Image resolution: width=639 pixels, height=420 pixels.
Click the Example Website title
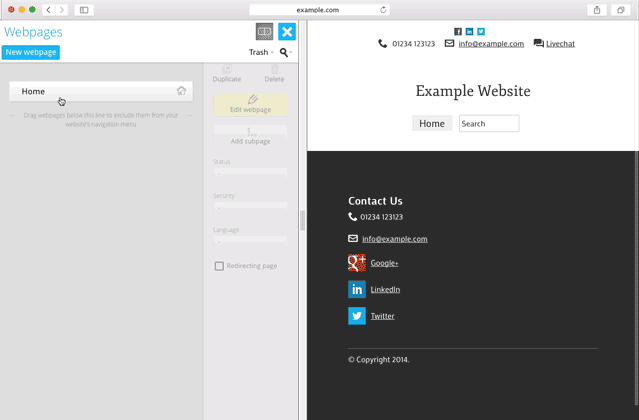tap(473, 91)
